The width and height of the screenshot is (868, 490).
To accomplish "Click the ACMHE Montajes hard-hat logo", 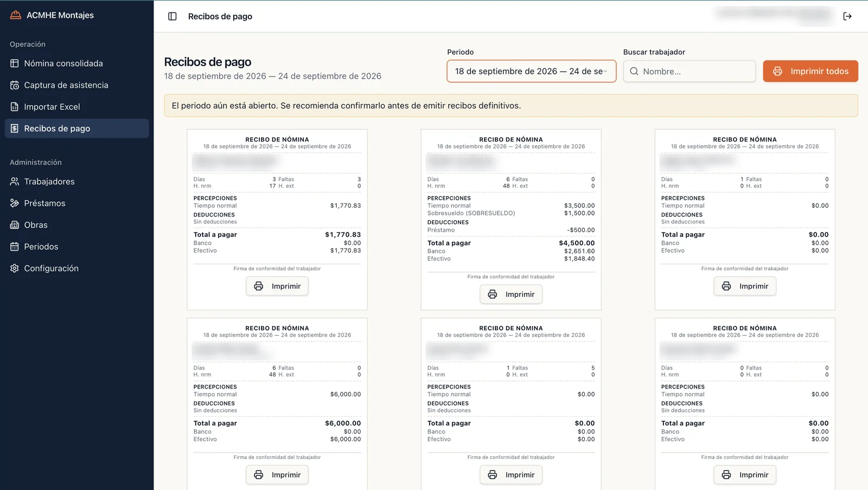I will pyautogui.click(x=16, y=15).
